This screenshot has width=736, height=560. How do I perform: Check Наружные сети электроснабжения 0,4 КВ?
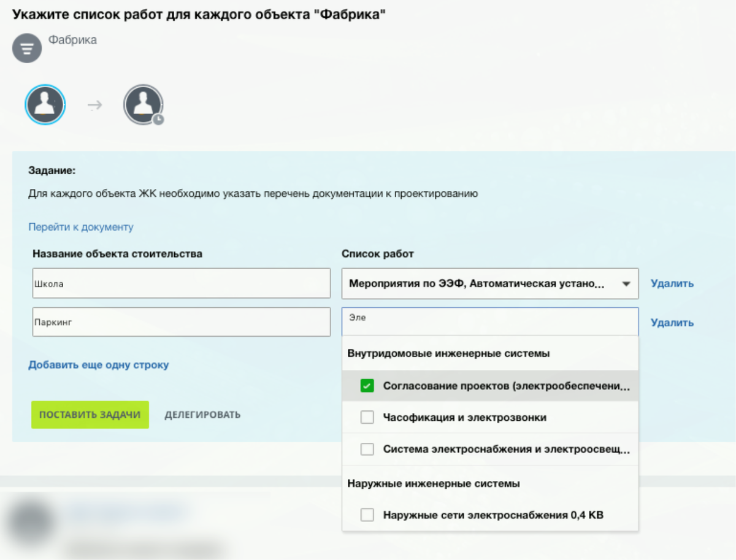pos(367,515)
